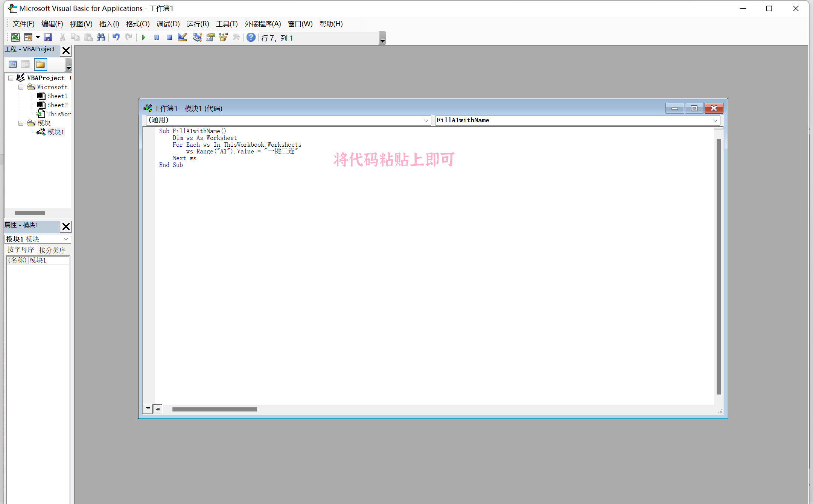Pause execution with the Break toolbar button
The height and width of the screenshot is (504, 813).
tap(156, 37)
